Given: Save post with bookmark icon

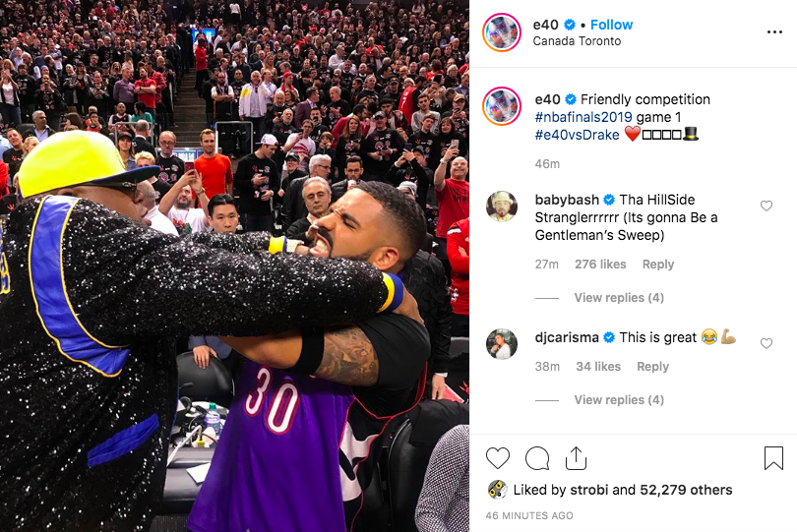Looking at the screenshot, I should tap(773, 458).
